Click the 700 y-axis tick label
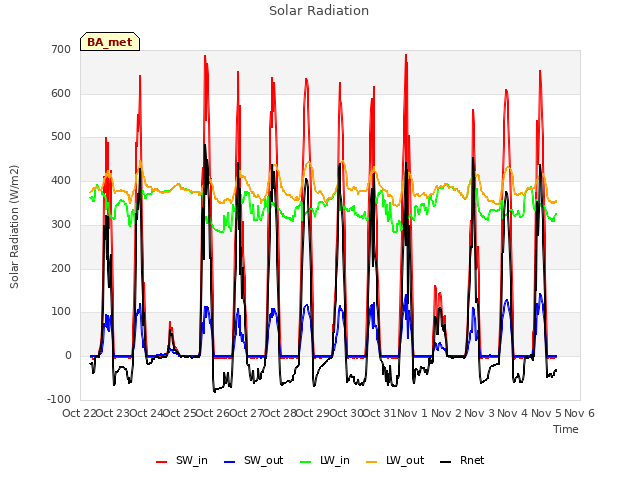Screen dimensions: 640x480 tap(61, 49)
